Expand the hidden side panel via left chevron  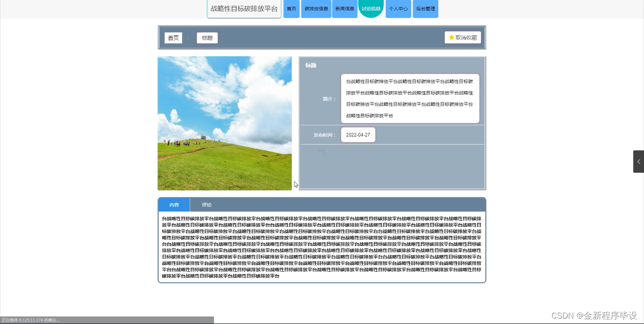coord(639,162)
